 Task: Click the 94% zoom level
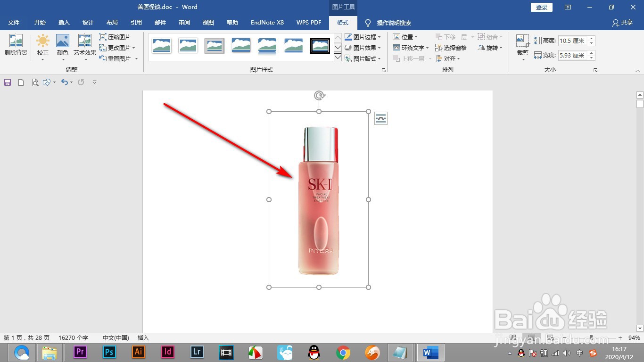[x=634, y=338]
